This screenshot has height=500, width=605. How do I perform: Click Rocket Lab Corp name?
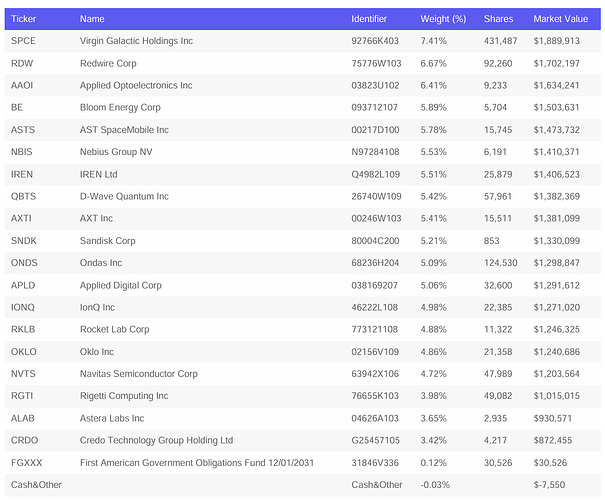point(114,329)
